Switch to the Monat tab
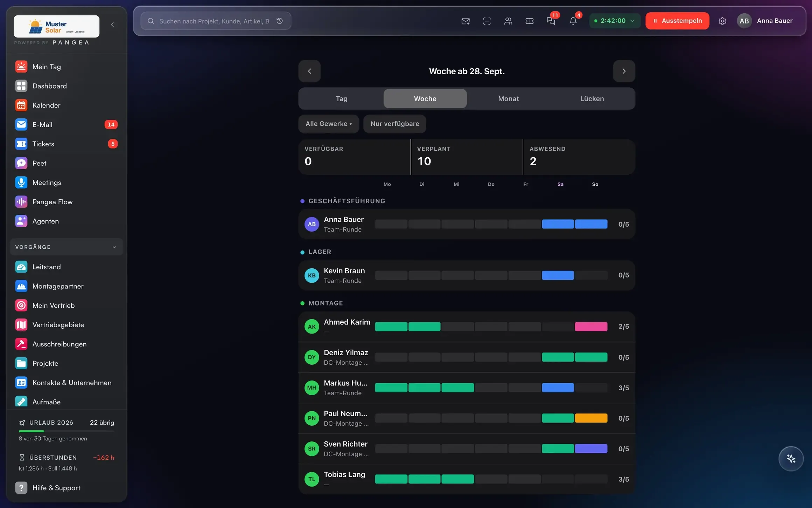This screenshot has width=812, height=508. tap(508, 98)
